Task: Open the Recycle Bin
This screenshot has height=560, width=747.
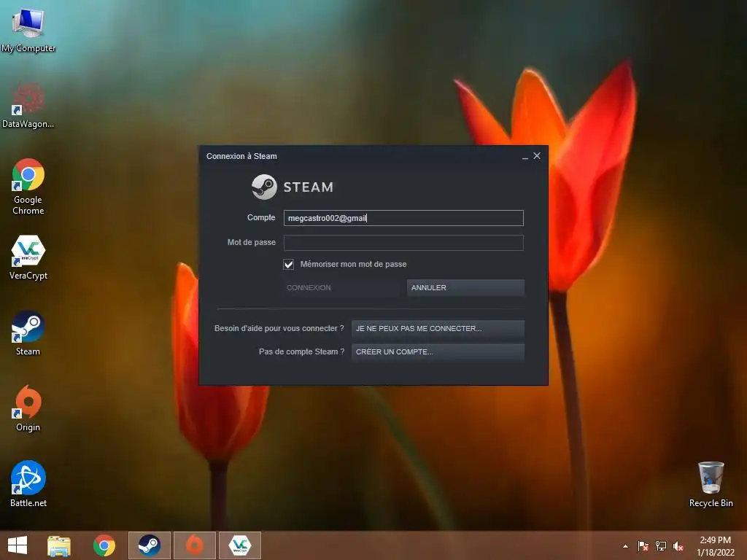Action: 711,484
